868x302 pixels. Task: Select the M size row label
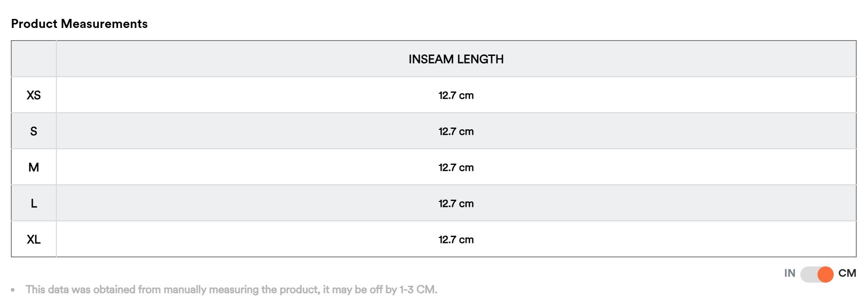34,167
